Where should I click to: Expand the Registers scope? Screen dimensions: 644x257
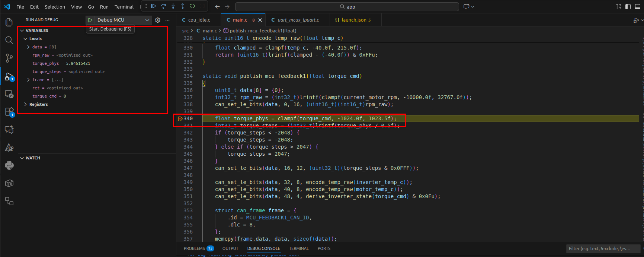25,104
